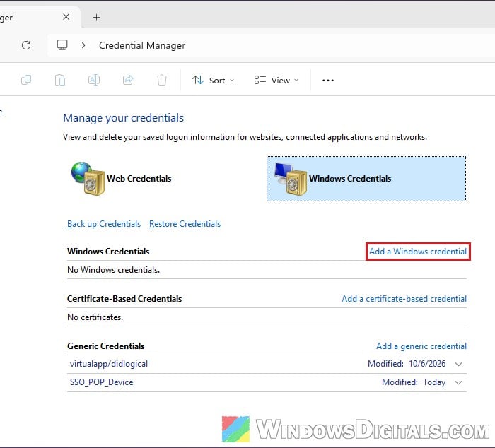Refresh the Credential Manager page

[26, 45]
